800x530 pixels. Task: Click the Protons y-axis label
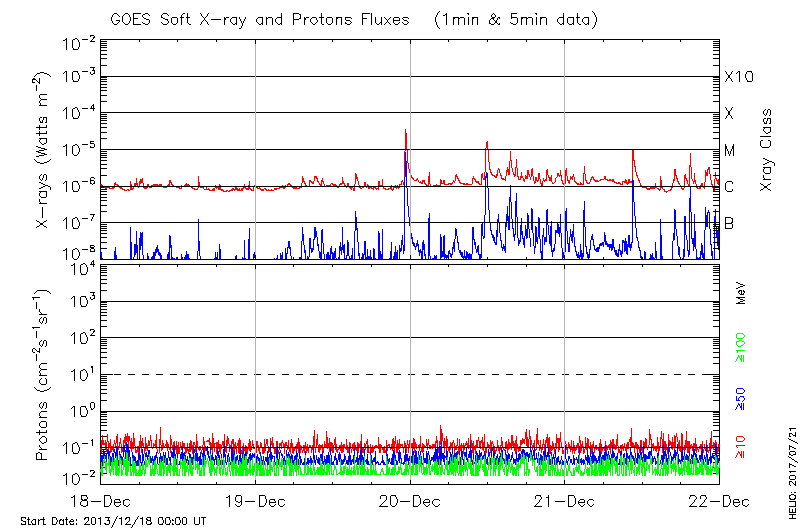44,375
